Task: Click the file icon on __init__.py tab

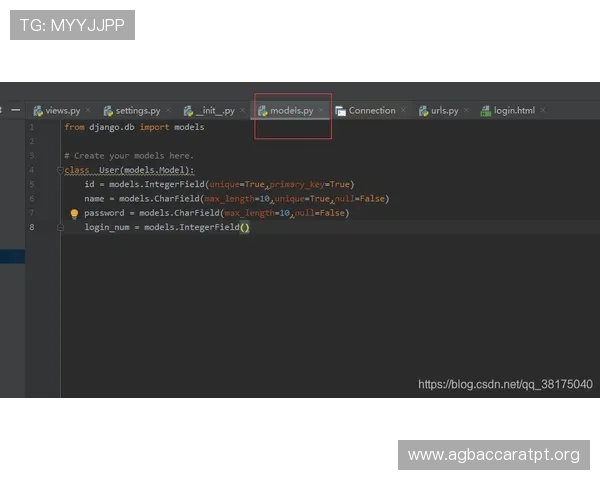Action: pyautogui.click(x=188, y=111)
